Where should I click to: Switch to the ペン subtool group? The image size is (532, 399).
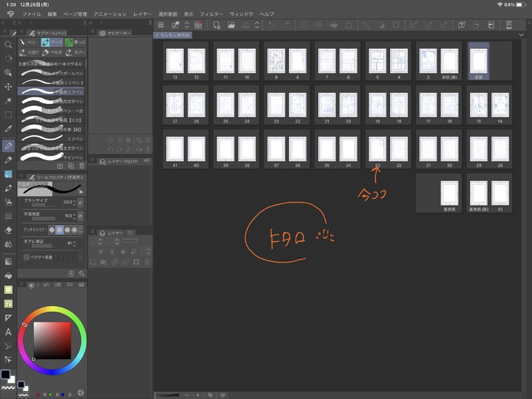[x=28, y=43]
